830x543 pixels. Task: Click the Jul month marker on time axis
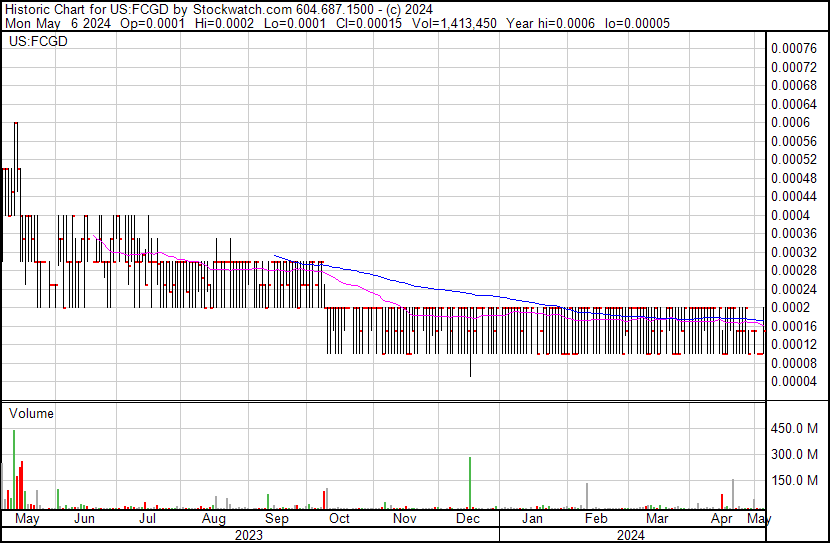tap(147, 519)
